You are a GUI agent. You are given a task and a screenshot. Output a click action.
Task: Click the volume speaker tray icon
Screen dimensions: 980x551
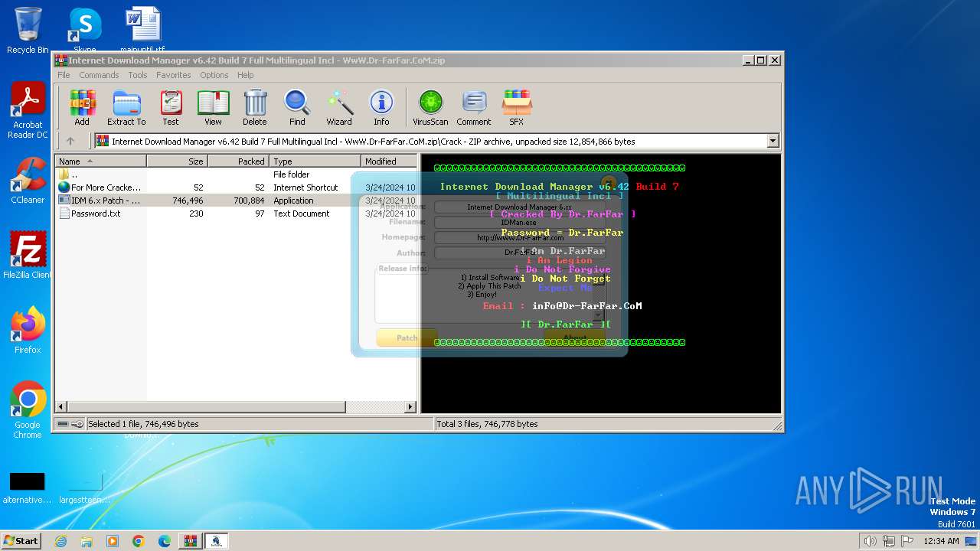pyautogui.click(x=870, y=541)
